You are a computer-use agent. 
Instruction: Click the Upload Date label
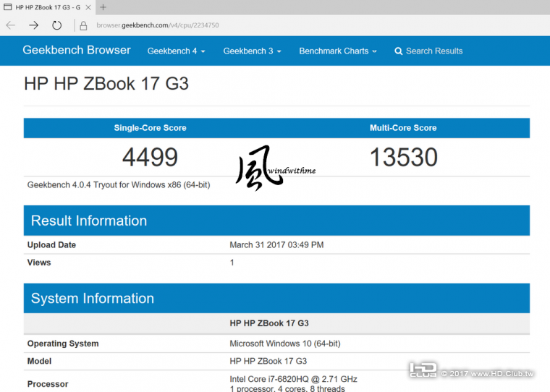click(51, 244)
